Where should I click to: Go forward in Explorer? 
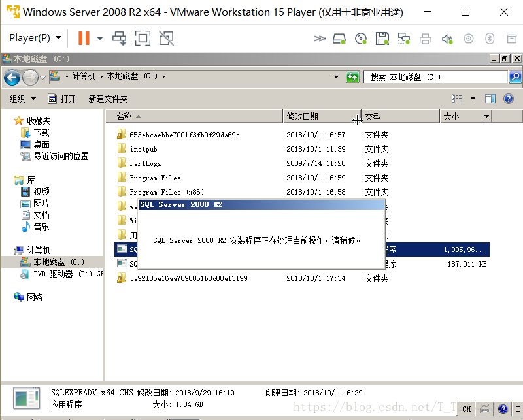pyautogui.click(x=30, y=78)
